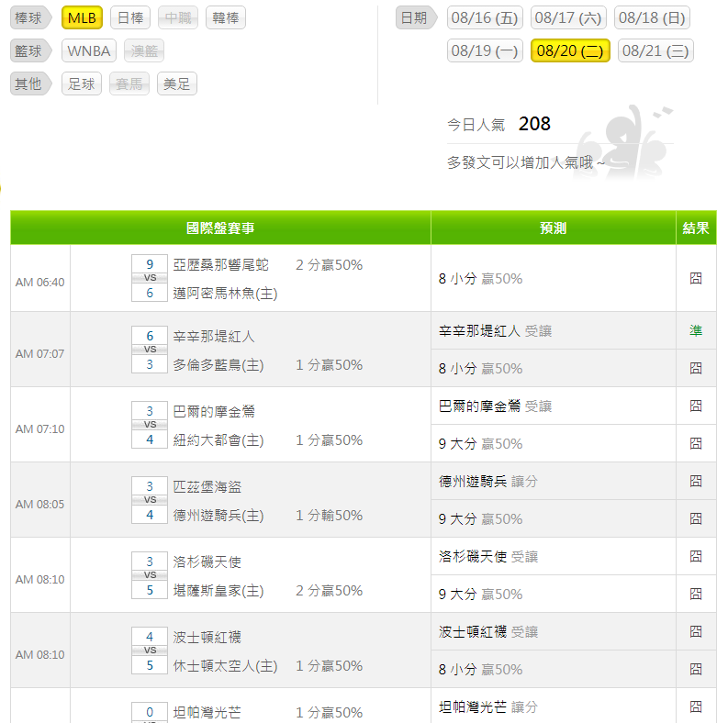Switch to date 08/21 (三)
The image size is (728, 723).
coord(655,50)
